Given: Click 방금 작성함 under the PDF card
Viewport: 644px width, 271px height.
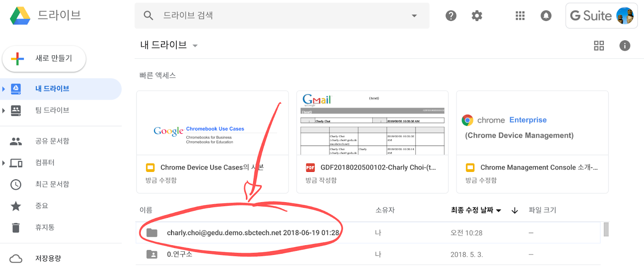Looking at the screenshot, I should [x=321, y=180].
